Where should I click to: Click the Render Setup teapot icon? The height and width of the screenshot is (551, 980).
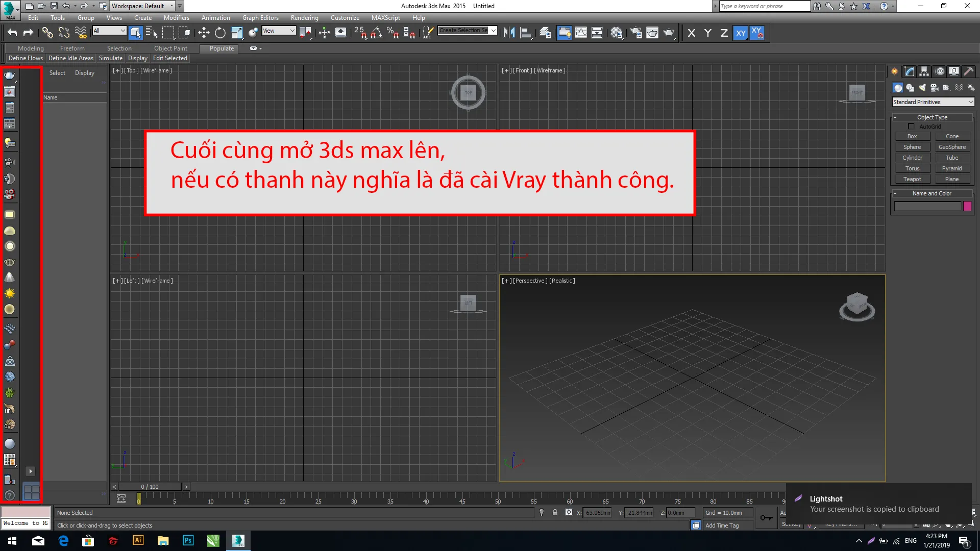pyautogui.click(x=636, y=33)
